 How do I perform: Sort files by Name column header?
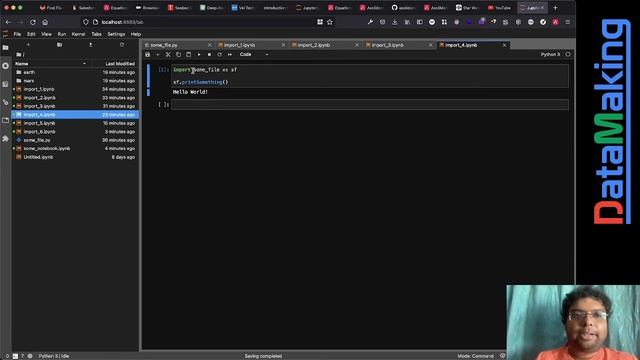pyautogui.click(x=51, y=64)
